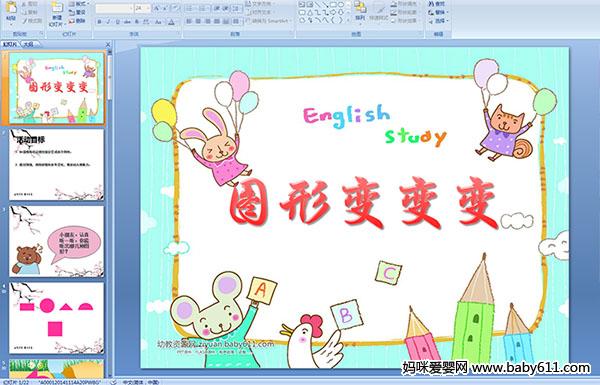Image resolution: width=600 pixels, height=385 pixels.
Task: Click the Grow Font icon
Action: click(157, 8)
